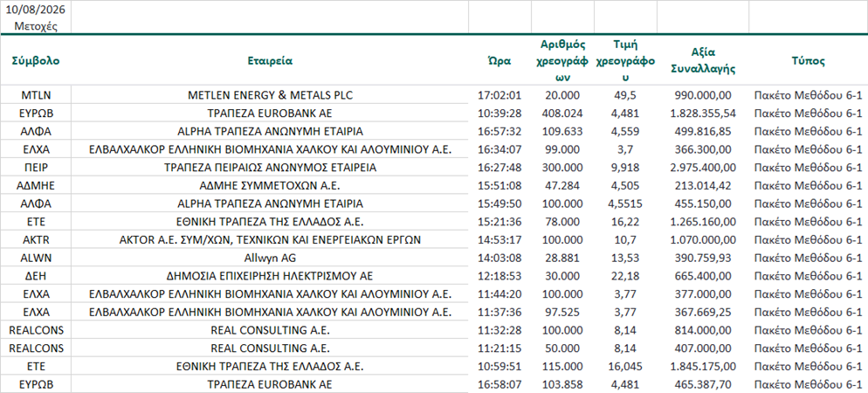Select price 9,918
868x393 pixels.
pos(625,167)
